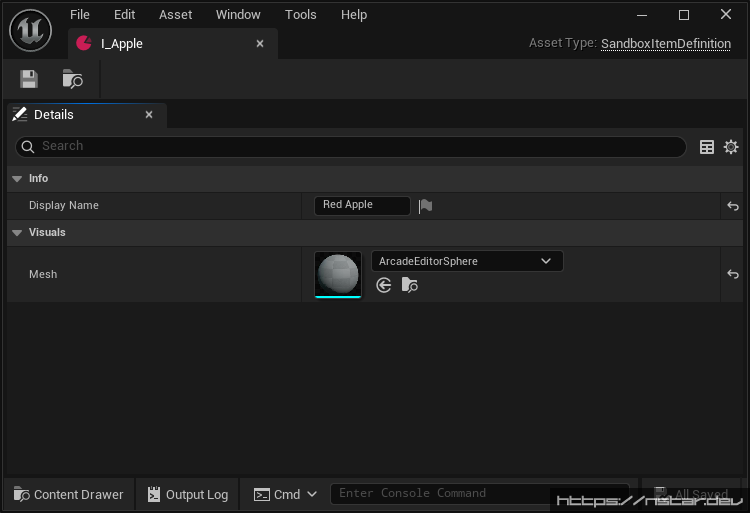This screenshot has width=750, height=513.
Task: Toggle property matrix table view icon
Action: 707,147
